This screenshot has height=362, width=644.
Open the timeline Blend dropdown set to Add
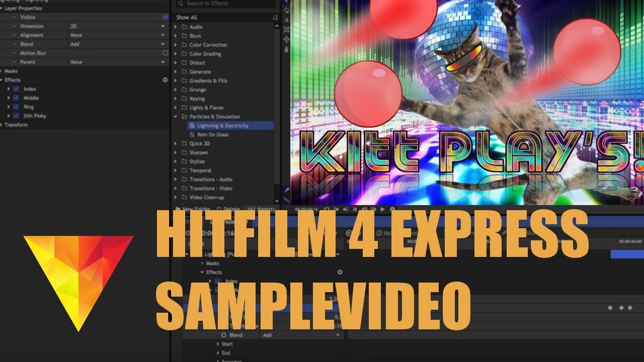pyautogui.click(x=302, y=335)
